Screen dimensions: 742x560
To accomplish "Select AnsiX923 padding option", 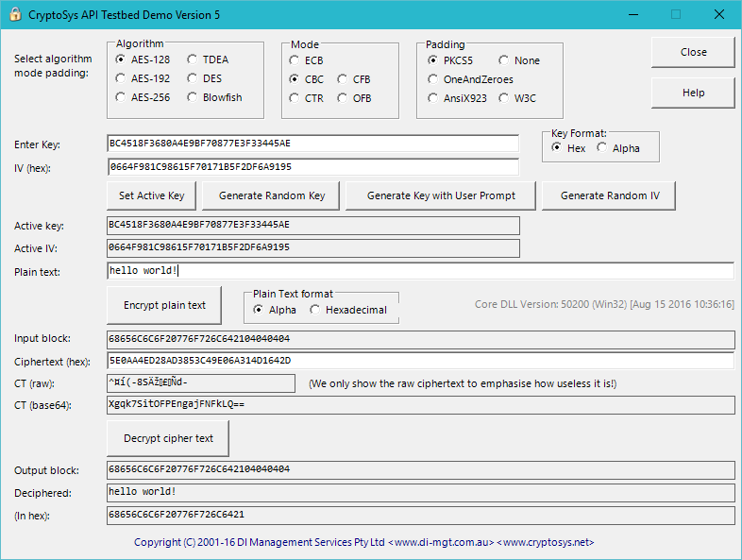I will [x=433, y=98].
